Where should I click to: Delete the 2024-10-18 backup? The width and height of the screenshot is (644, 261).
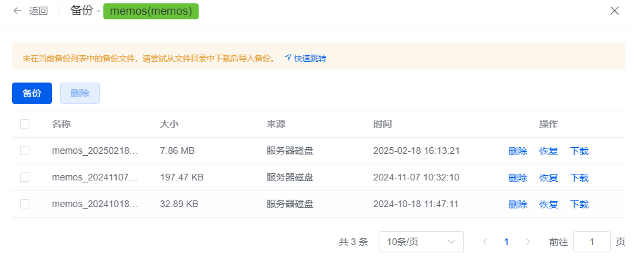tap(518, 204)
